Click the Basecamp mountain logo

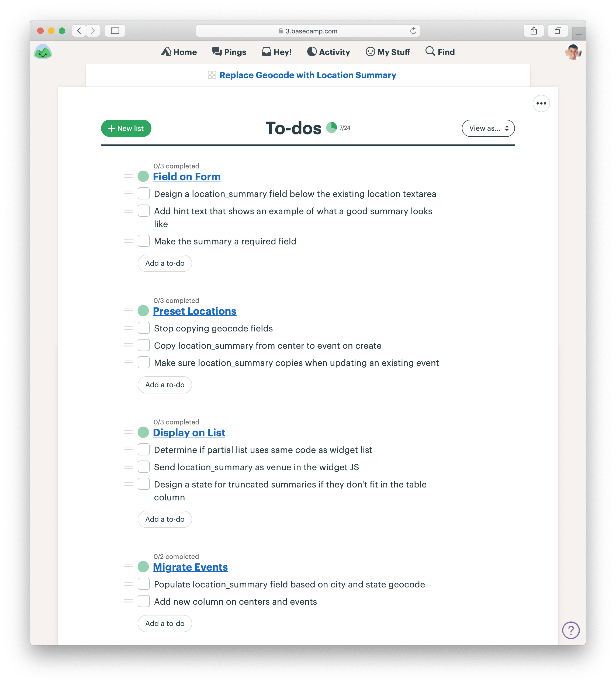[x=43, y=51]
